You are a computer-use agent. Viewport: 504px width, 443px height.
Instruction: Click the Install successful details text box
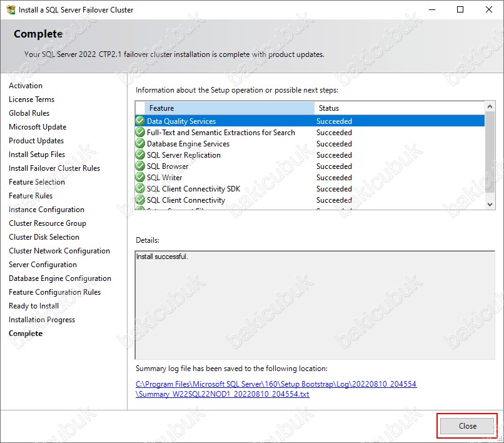tap(315, 305)
